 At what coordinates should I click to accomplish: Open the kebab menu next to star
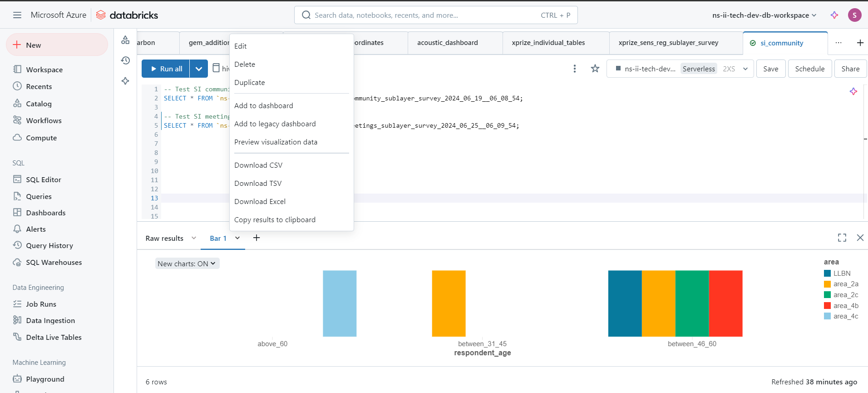pyautogui.click(x=575, y=69)
